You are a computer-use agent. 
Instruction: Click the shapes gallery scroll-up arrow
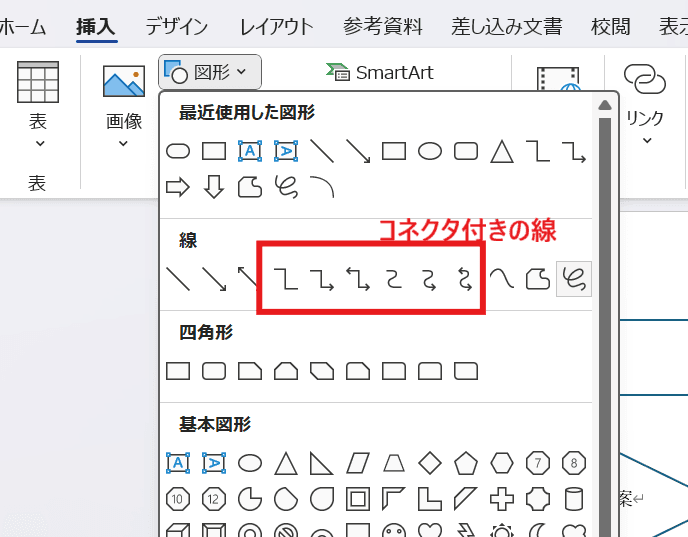tap(604, 106)
